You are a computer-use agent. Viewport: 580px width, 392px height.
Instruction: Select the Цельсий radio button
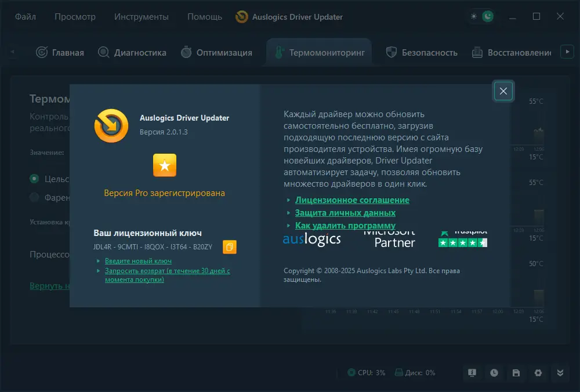(x=34, y=179)
